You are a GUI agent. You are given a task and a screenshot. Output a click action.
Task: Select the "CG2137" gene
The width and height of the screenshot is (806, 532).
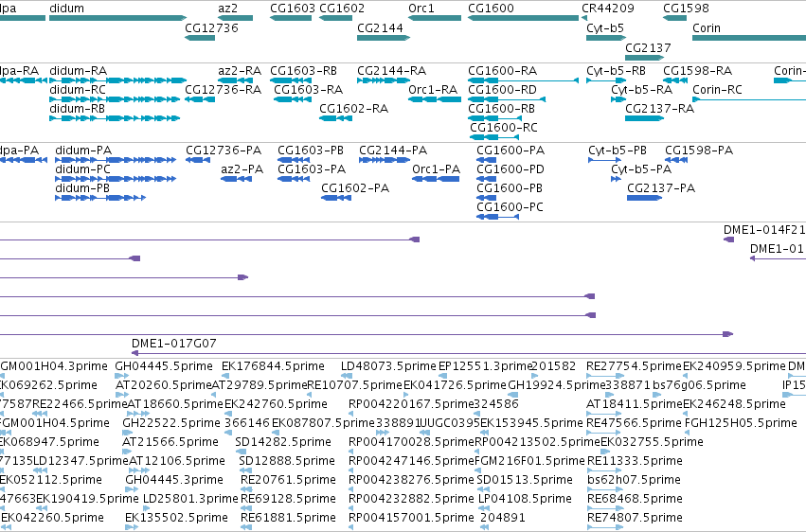tap(645, 58)
